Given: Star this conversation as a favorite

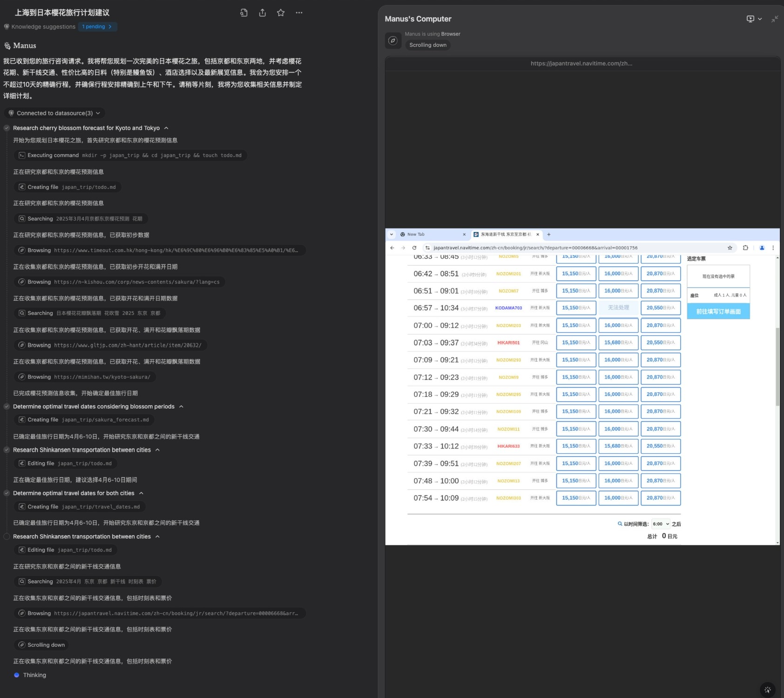Looking at the screenshot, I should click(x=281, y=13).
